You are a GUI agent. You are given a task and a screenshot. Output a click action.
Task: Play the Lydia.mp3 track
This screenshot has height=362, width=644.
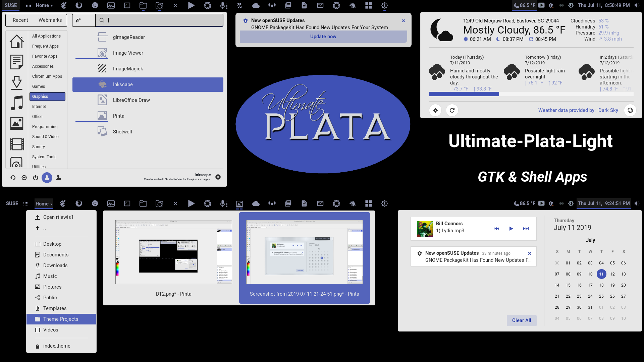coord(511,229)
